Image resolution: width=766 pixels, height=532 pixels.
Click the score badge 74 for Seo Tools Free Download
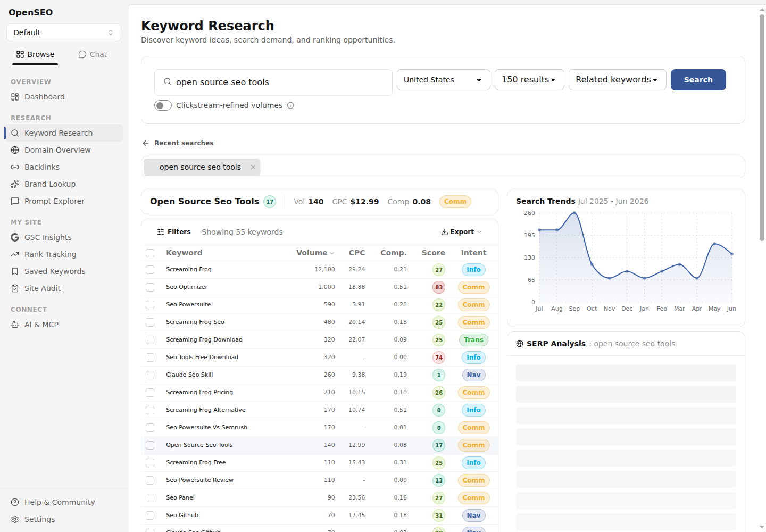[x=439, y=358]
